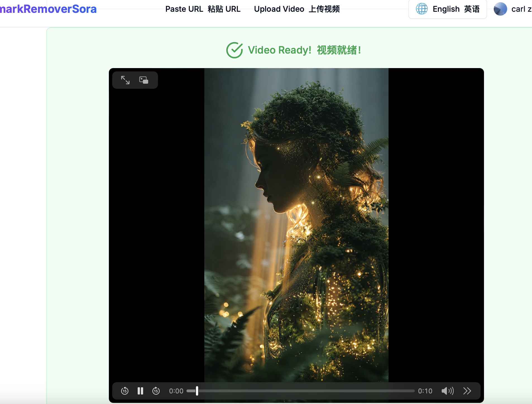
Task: Open more playback controls chevrons
Action: point(467,391)
